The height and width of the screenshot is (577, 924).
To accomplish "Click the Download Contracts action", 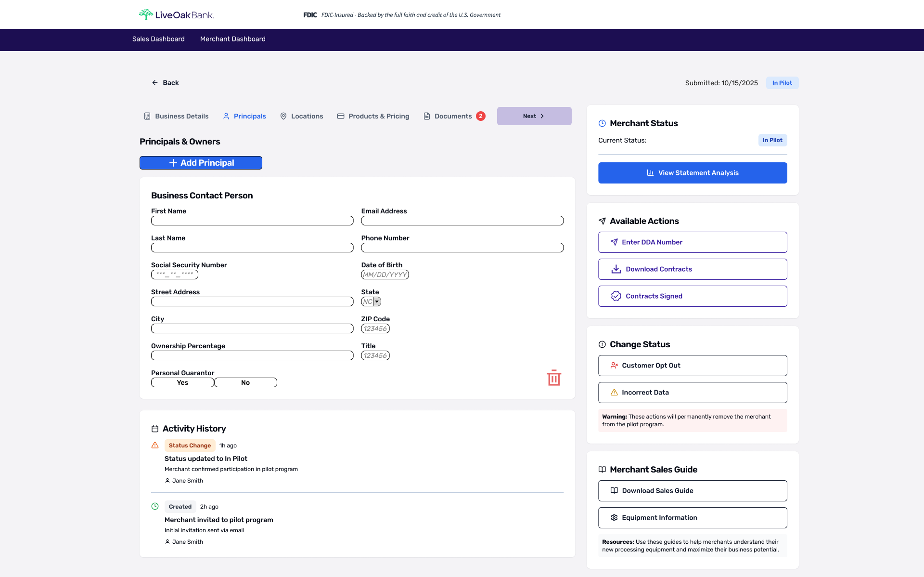I will 693,269.
